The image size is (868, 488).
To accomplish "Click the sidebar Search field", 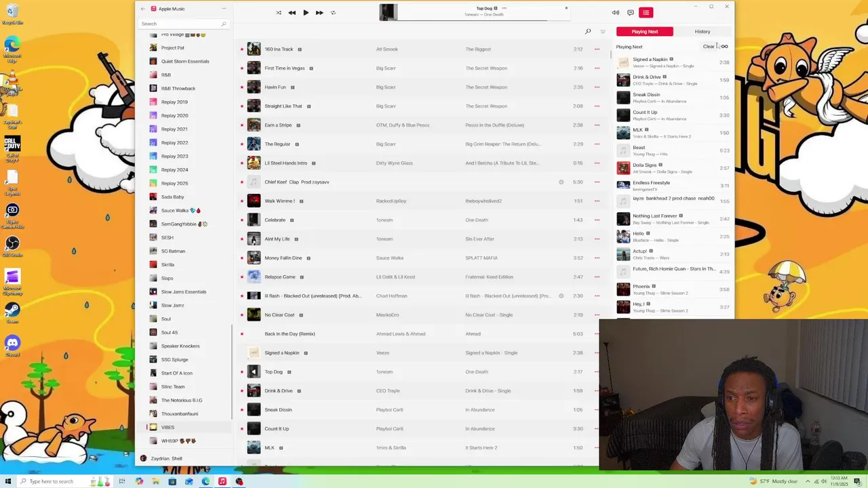I will 183,24.
